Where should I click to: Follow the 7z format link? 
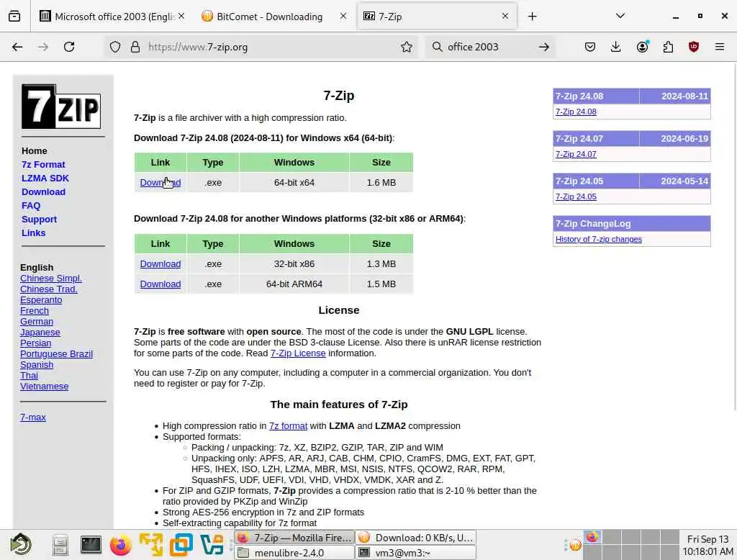coord(288,425)
